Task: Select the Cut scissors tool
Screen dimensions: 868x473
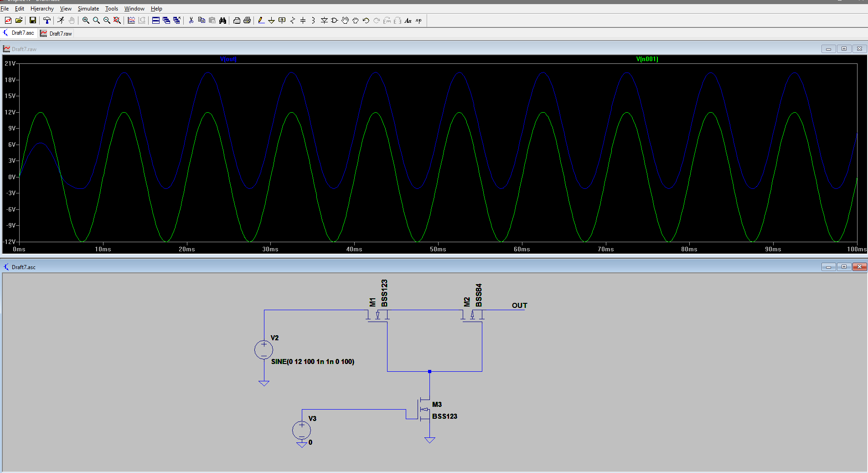Action: pos(191,20)
